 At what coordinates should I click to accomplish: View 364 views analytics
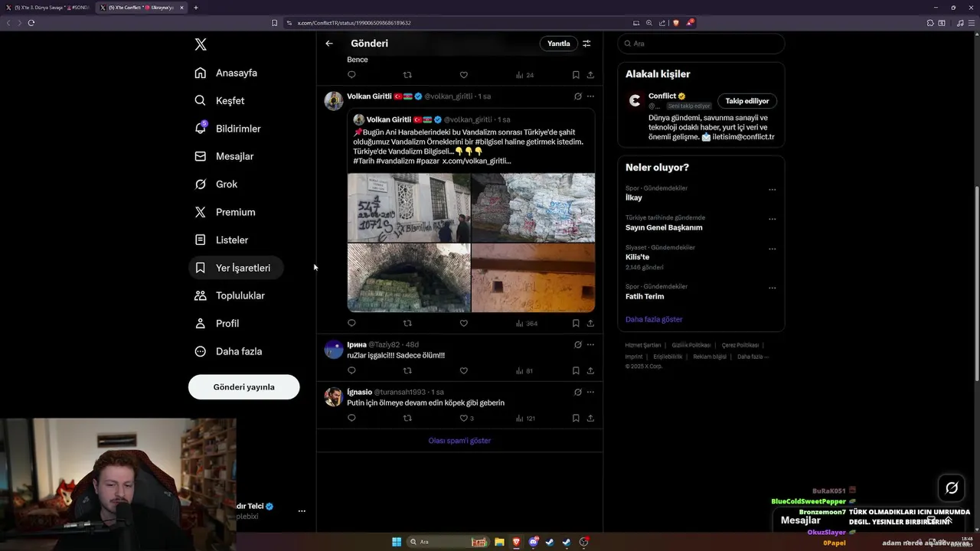tap(527, 324)
